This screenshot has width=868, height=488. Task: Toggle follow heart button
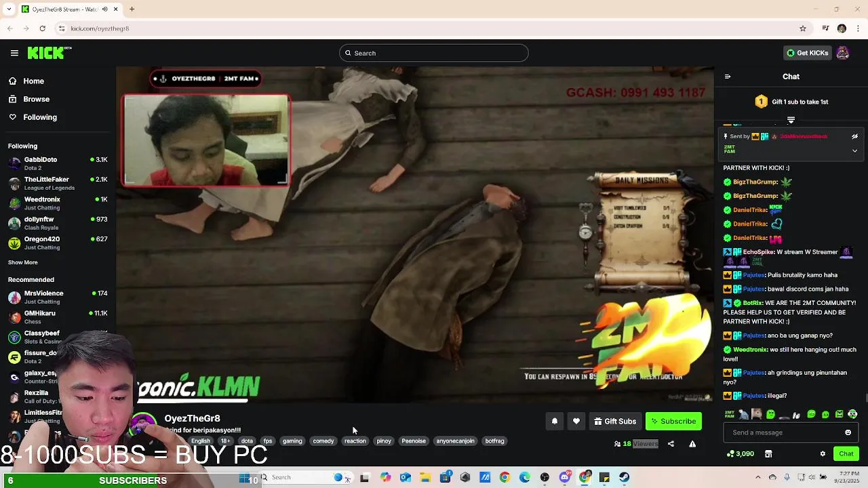tap(576, 422)
